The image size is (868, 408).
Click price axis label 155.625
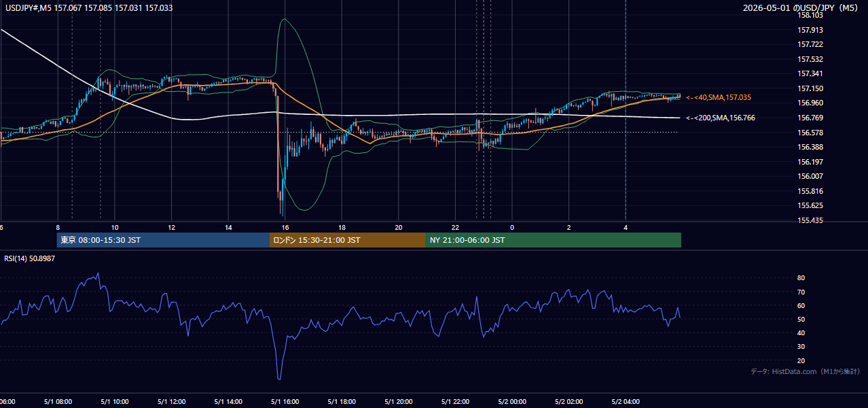pos(810,205)
